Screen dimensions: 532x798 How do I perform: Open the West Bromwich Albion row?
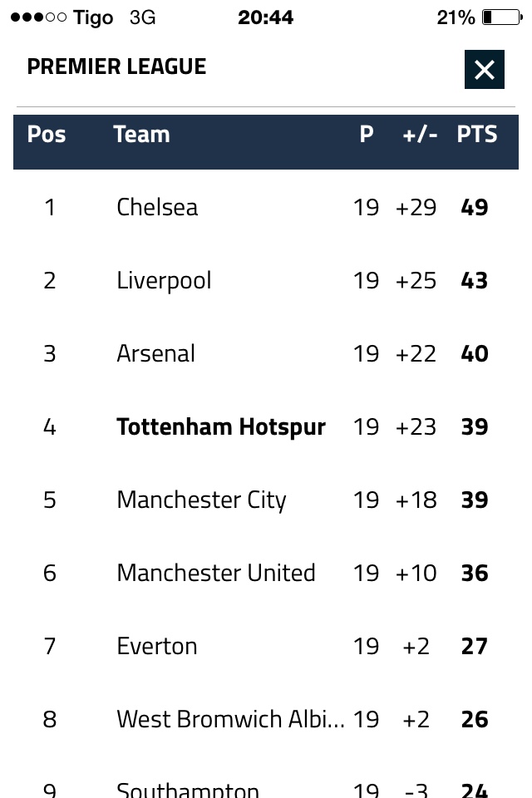coord(230,719)
